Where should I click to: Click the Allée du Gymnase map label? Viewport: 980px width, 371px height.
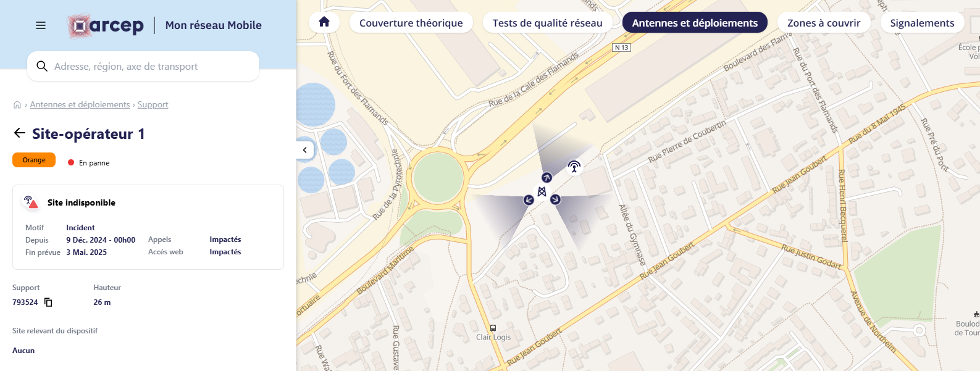click(632, 235)
